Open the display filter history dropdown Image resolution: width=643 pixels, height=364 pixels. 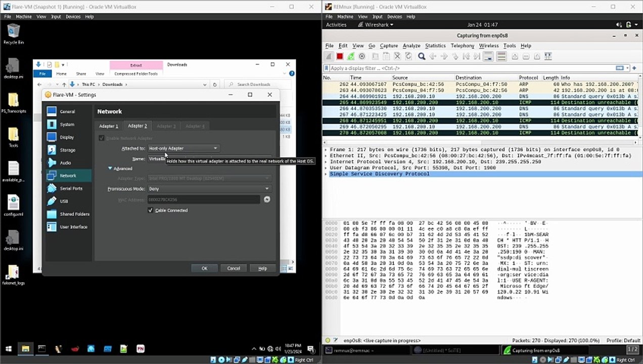click(x=628, y=68)
